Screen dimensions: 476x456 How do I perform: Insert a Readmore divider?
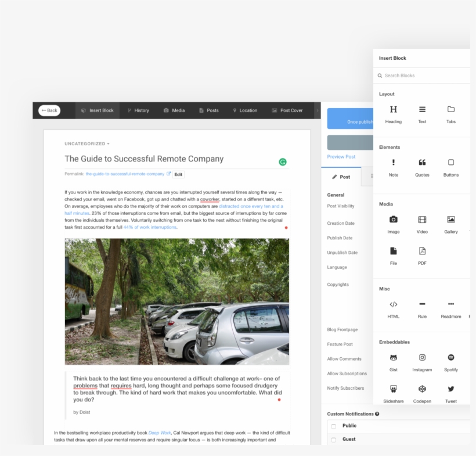click(x=451, y=308)
